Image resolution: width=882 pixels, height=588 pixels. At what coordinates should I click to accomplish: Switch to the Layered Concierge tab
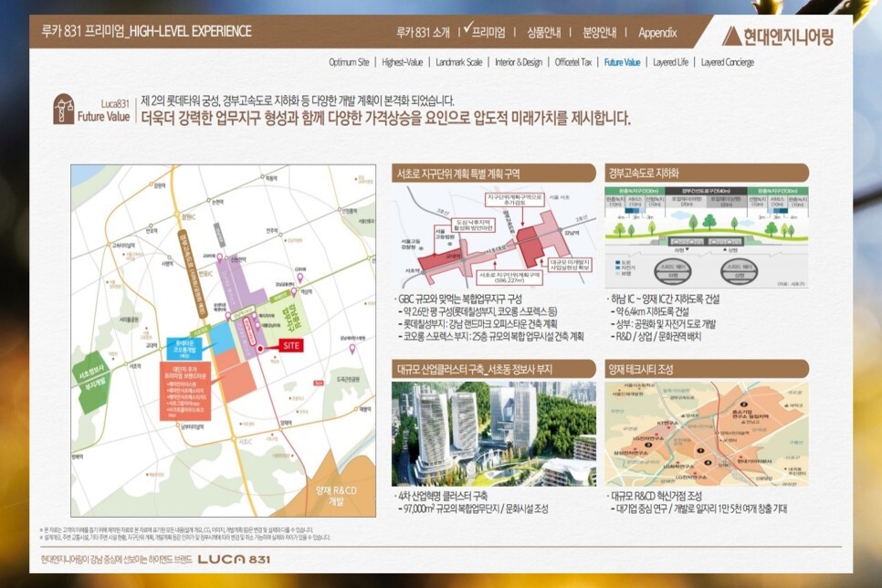(x=728, y=62)
